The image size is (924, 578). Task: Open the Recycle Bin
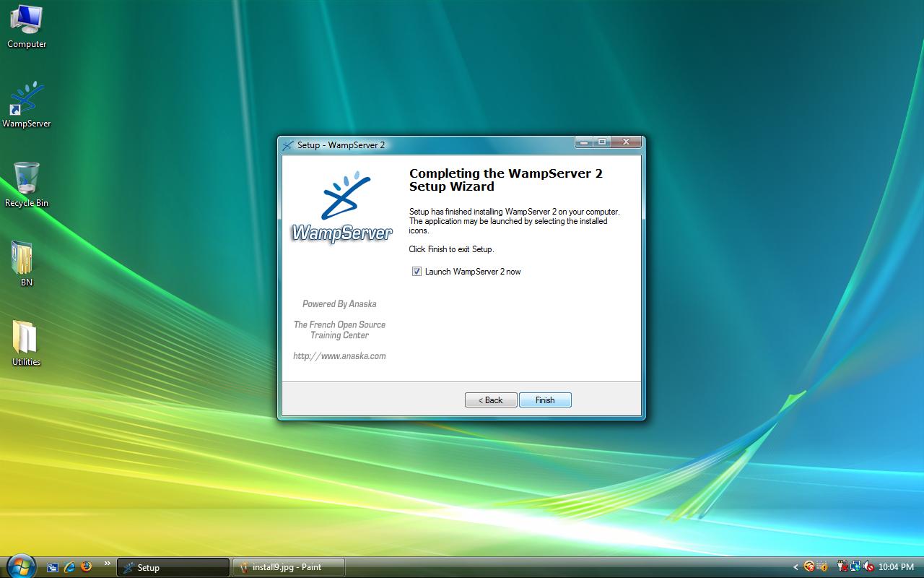tap(27, 179)
